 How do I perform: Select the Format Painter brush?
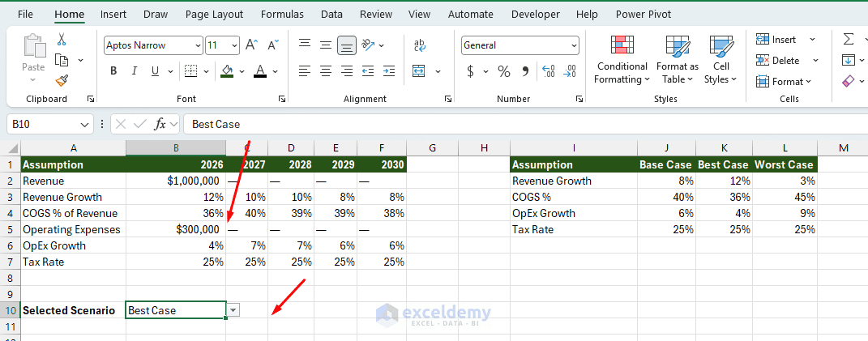click(x=62, y=81)
